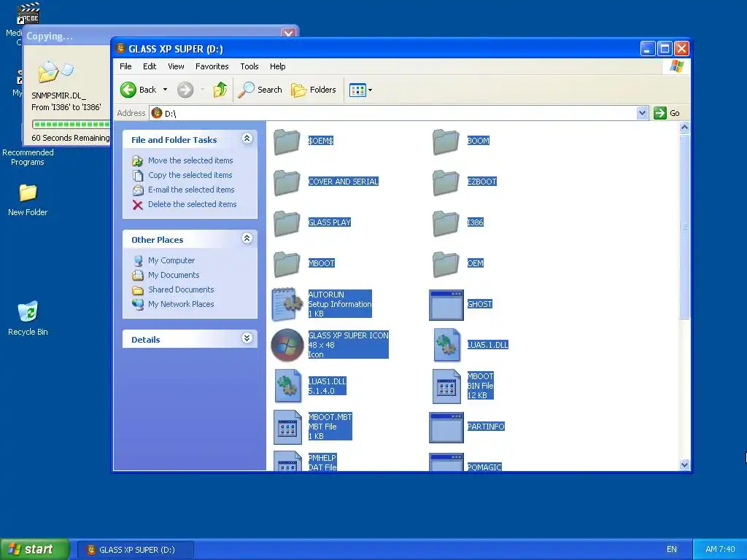The height and width of the screenshot is (560, 747).
Task: Open the Help menu
Action: point(278,66)
